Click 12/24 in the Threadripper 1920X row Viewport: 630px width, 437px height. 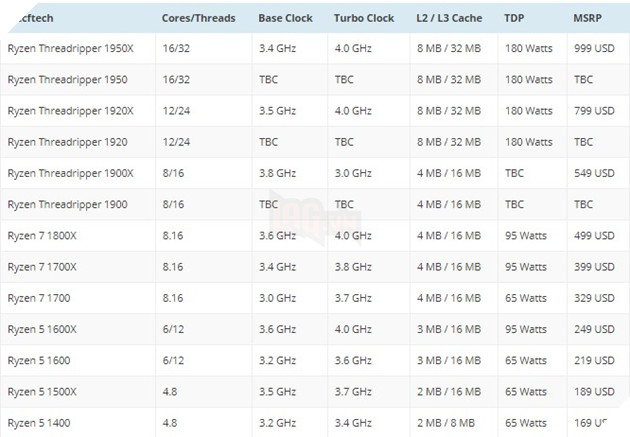[x=176, y=111]
